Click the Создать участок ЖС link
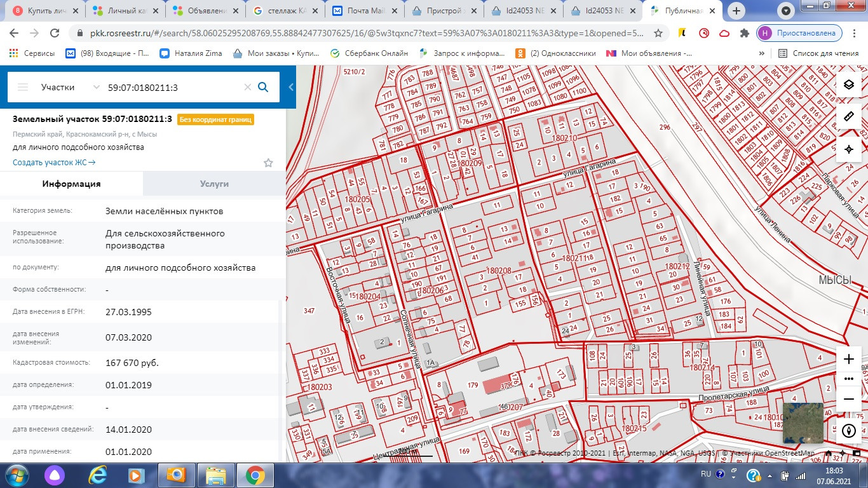Viewport: 868px width, 488px height. click(54, 163)
